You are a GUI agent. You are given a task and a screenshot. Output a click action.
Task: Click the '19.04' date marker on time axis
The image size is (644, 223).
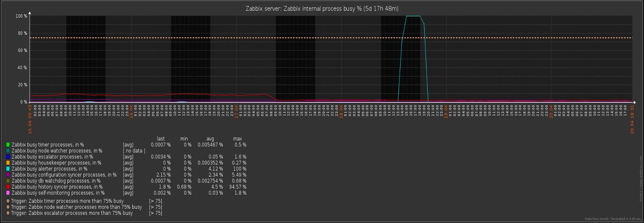point(446,111)
